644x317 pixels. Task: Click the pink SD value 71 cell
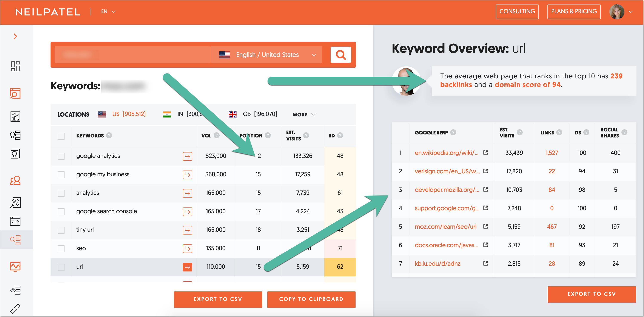pos(340,248)
